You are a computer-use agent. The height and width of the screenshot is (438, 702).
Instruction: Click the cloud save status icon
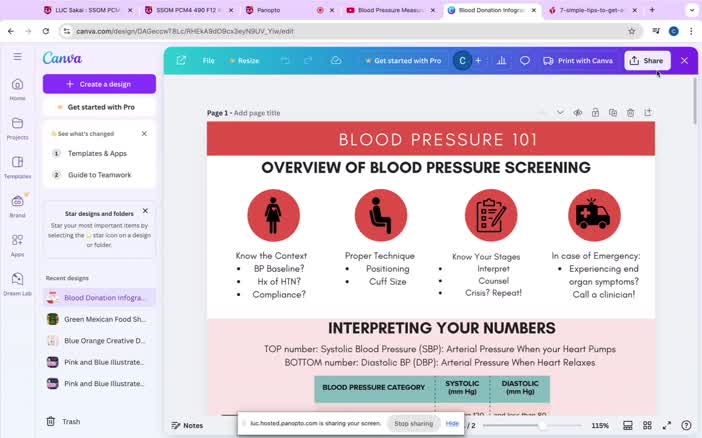(x=336, y=60)
